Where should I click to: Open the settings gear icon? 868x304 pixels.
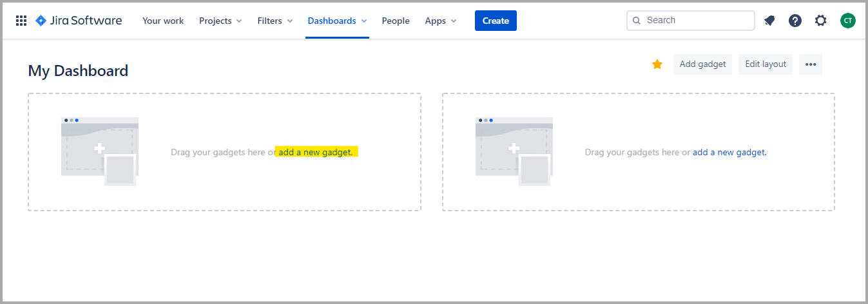point(820,21)
